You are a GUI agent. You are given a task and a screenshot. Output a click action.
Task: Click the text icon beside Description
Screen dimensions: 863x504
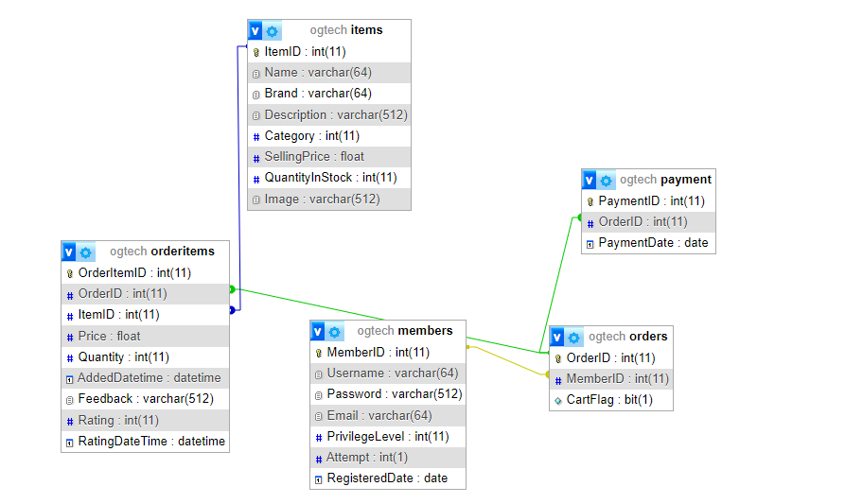[x=255, y=116]
